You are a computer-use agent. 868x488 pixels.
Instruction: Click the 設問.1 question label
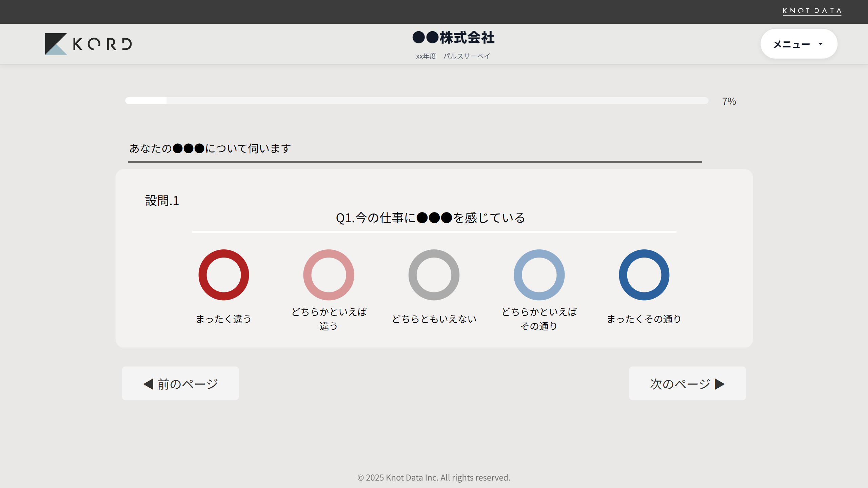(162, 200)
